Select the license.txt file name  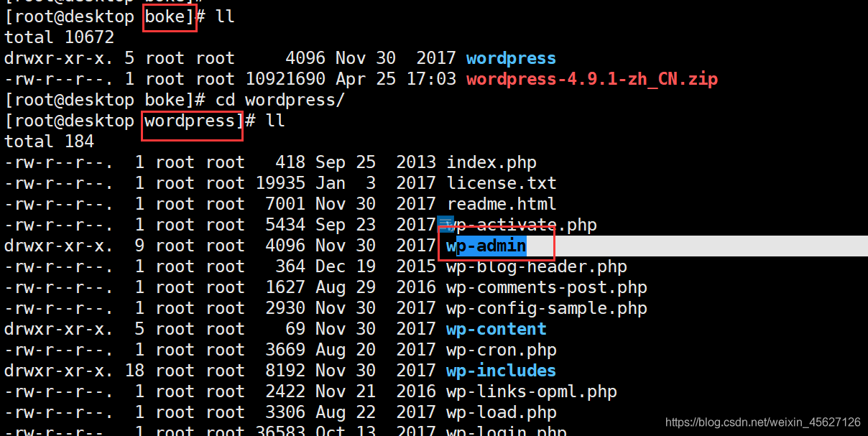pos(502,183)
